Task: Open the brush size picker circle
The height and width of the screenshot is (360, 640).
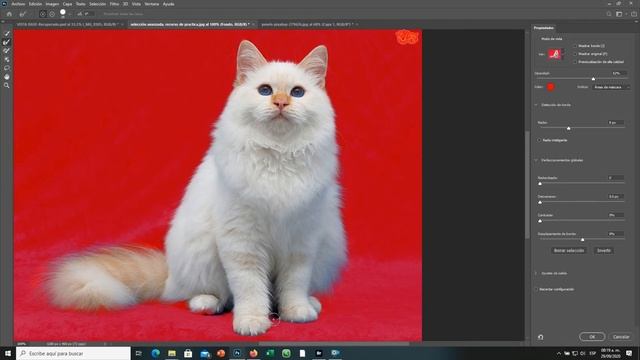Action: (x=63, y=13)
